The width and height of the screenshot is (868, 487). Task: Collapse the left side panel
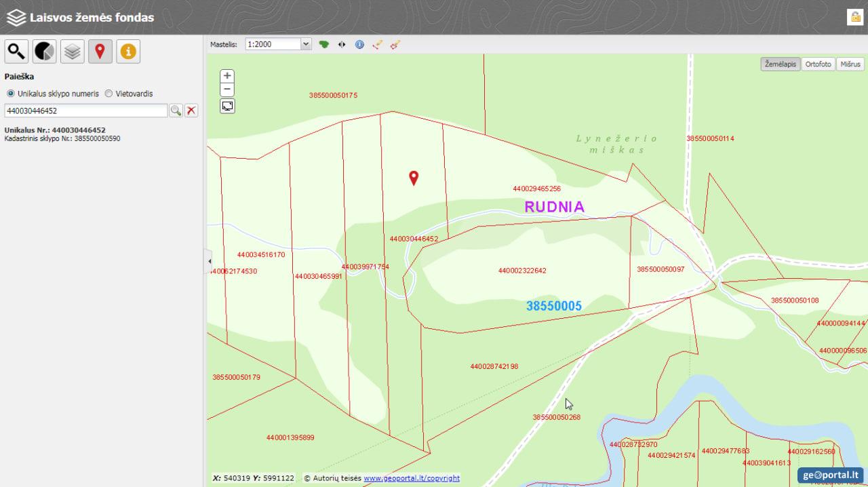[x=209, y=261]
